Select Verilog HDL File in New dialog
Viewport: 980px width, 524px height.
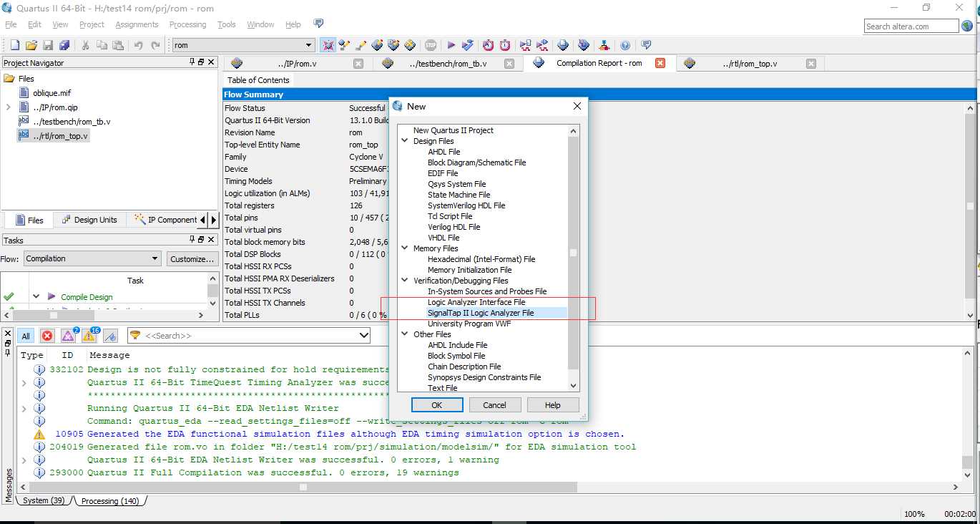(454, 227)
